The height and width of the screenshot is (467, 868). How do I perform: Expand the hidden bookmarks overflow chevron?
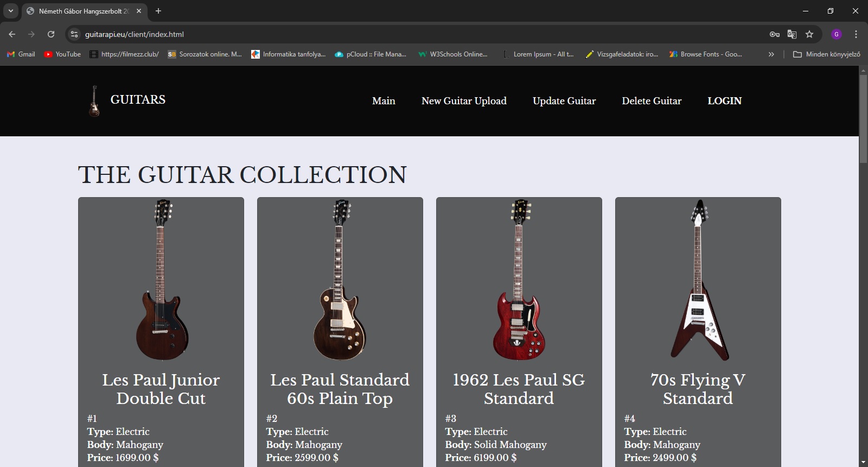click(771, 54)
